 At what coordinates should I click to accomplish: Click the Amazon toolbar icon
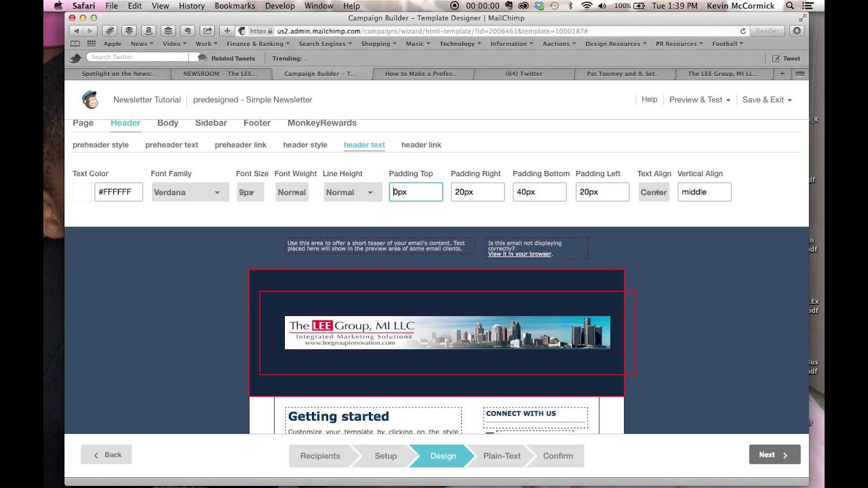coord(149,31)
